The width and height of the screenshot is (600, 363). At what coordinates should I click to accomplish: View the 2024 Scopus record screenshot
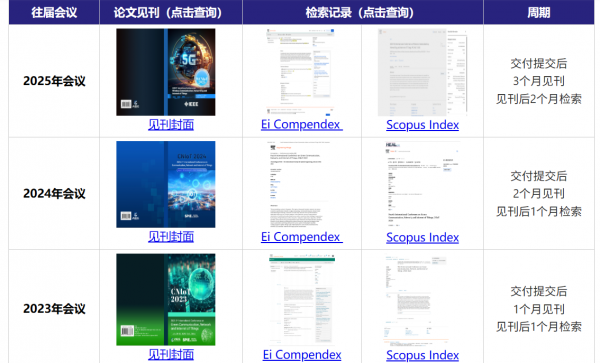[x=422, y=184]
